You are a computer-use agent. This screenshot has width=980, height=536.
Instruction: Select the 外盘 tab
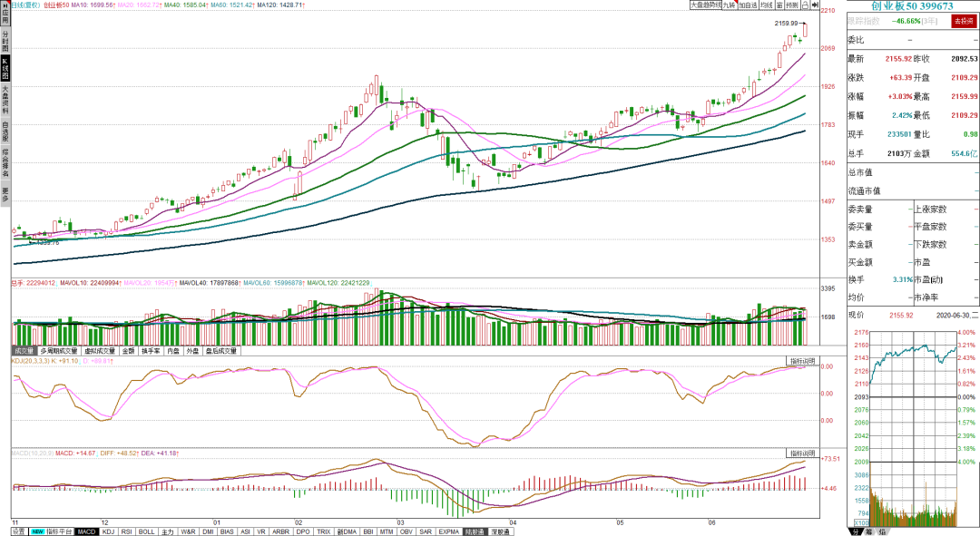point(192,351)
